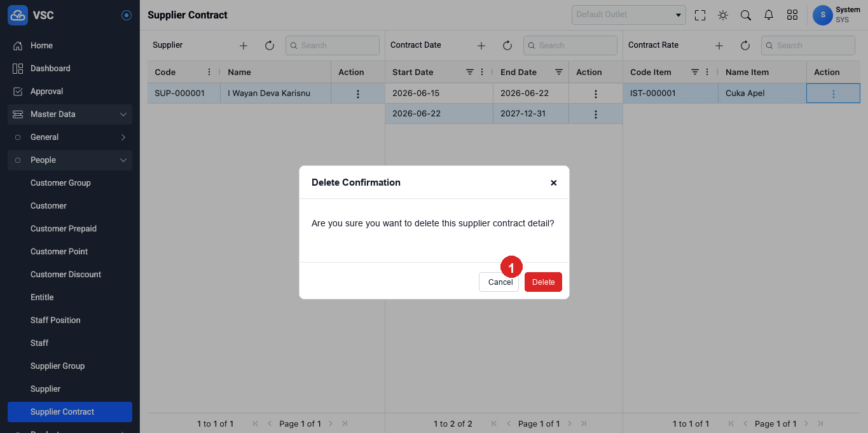Select I Wayan Deva Karisnu name cell
The height and width of the screenshot is (433, 868).
click(276, 93)
